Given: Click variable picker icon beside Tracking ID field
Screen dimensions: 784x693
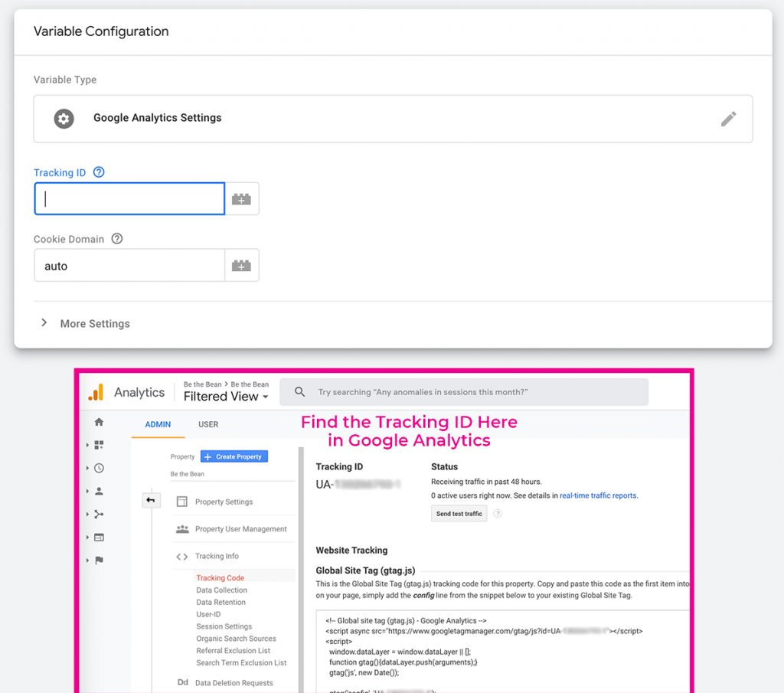Looking at the screenshot, I should tap(242, 199).
